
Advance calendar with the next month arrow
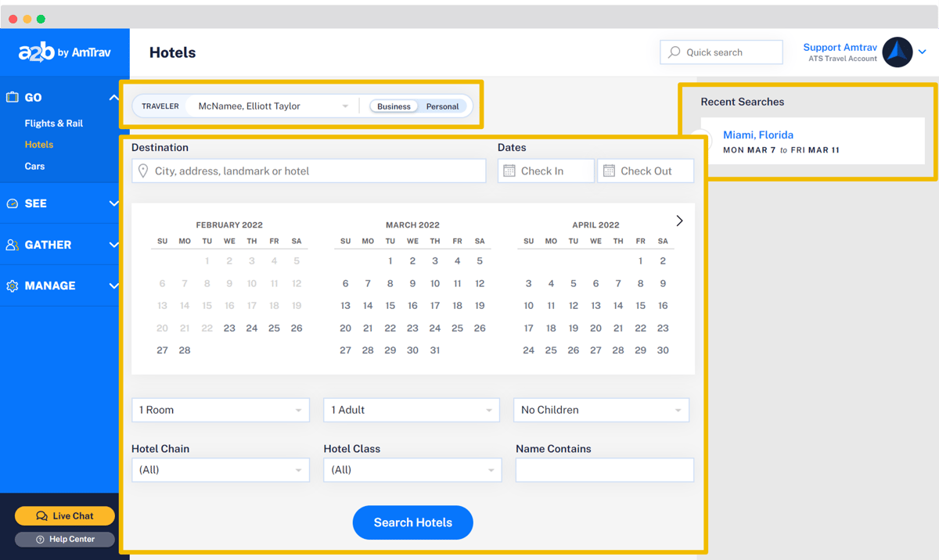point(679,221)
